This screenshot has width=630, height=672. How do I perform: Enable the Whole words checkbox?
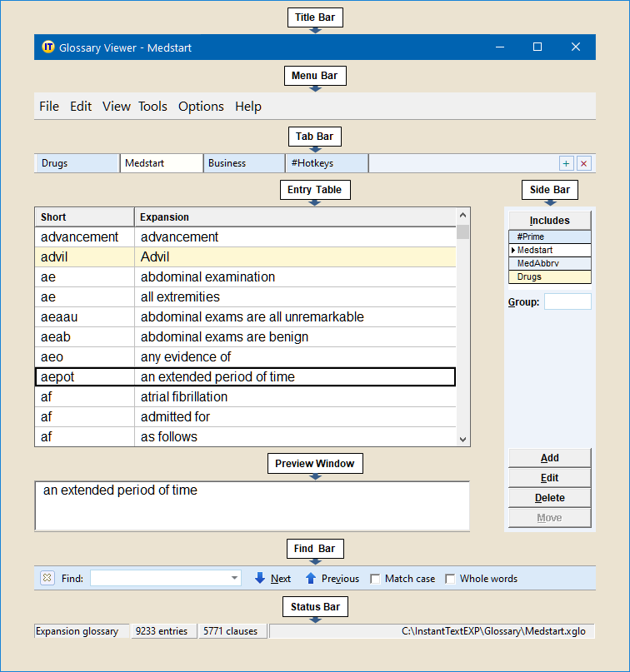(450, 579)
